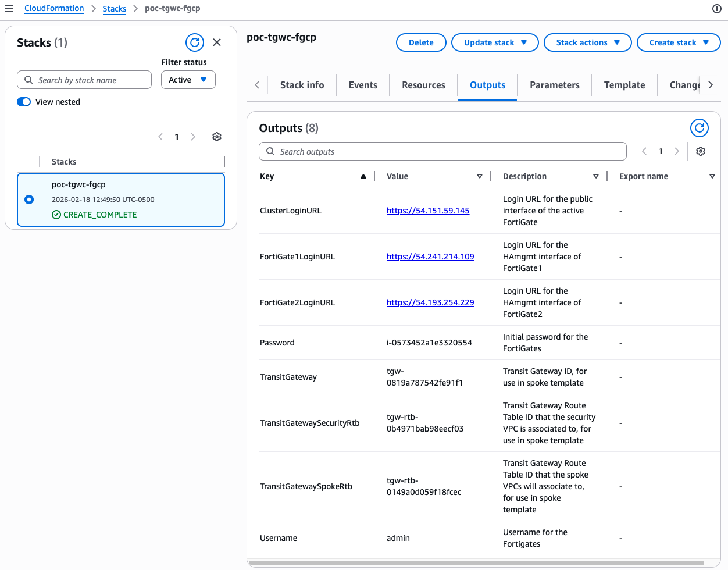Open Stacks list preferences gear
This screenshot has width=728, height=570.
pos(217,137)
